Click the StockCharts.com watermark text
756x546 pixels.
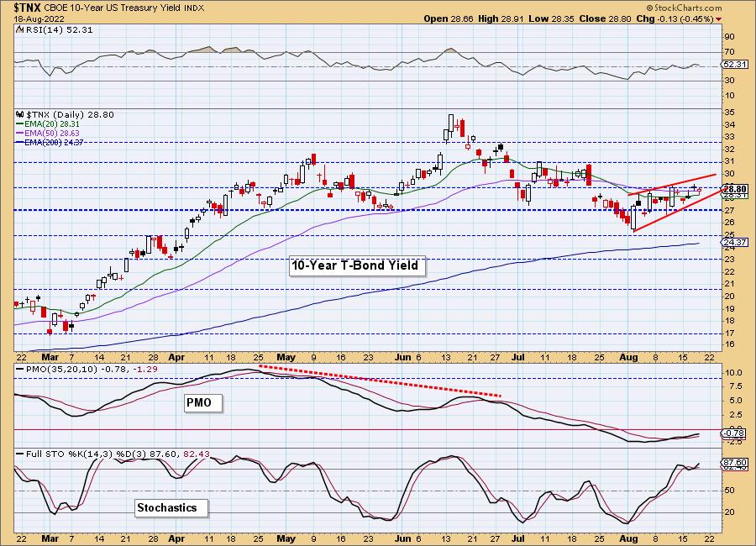[x=684, y=8]
